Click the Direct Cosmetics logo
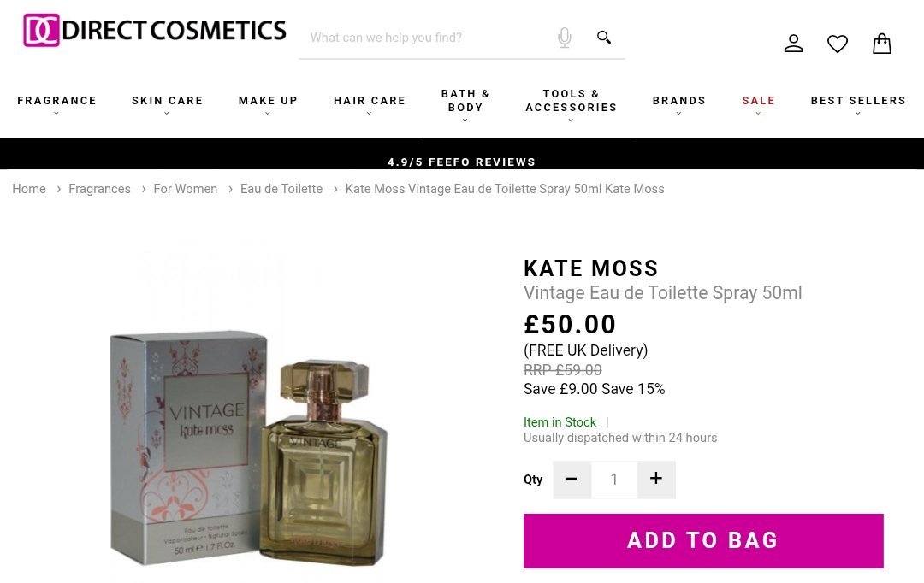 (x=155, y=31)
